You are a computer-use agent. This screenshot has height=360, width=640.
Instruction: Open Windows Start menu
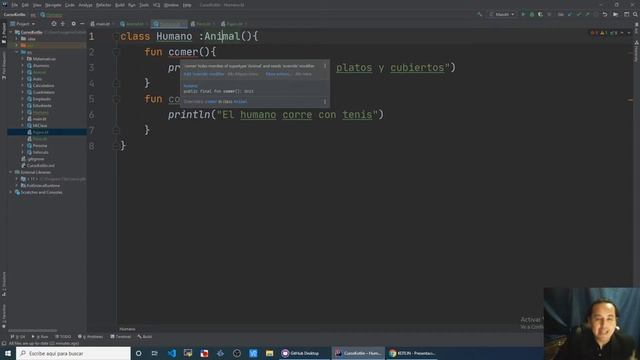click(x=8, y=353)
